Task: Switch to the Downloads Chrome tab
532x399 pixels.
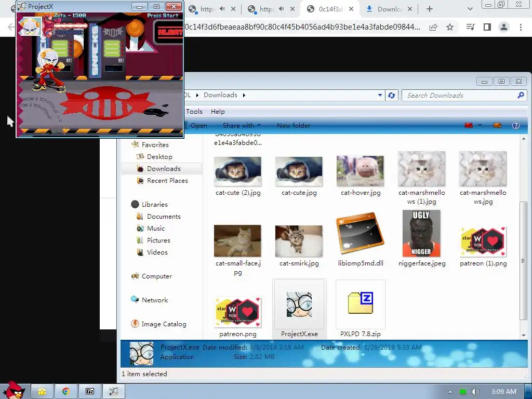Action: [x=389, y=9]
